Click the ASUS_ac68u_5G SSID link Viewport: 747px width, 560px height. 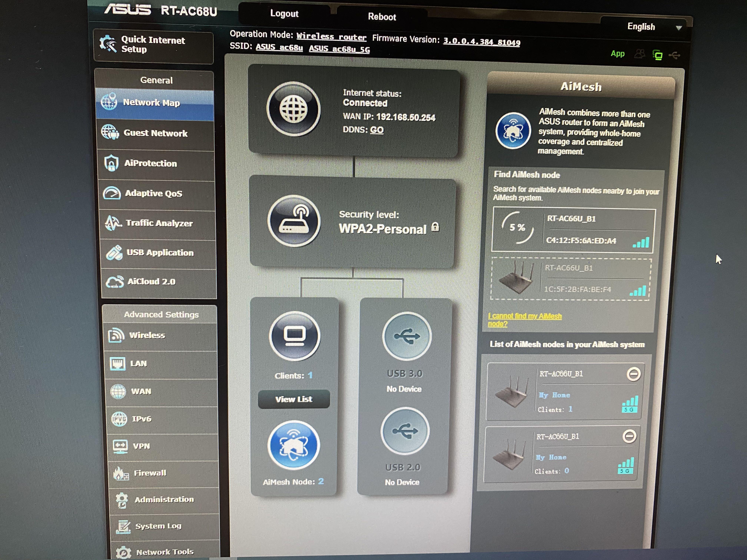point(339,49)
